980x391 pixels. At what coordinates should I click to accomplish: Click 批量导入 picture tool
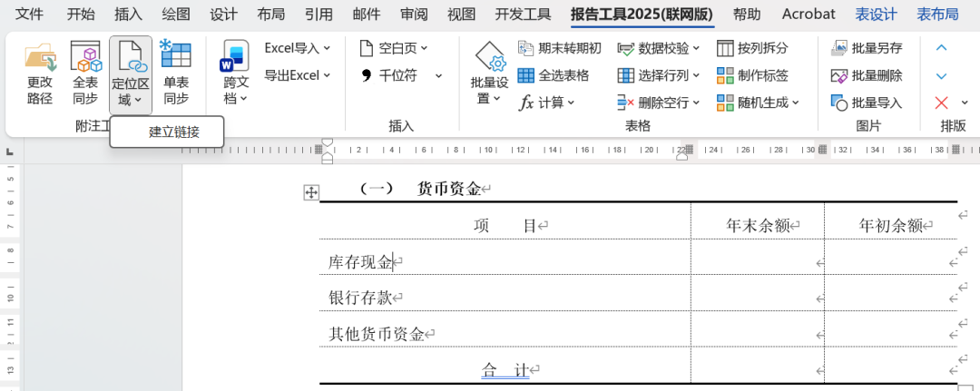867,103
